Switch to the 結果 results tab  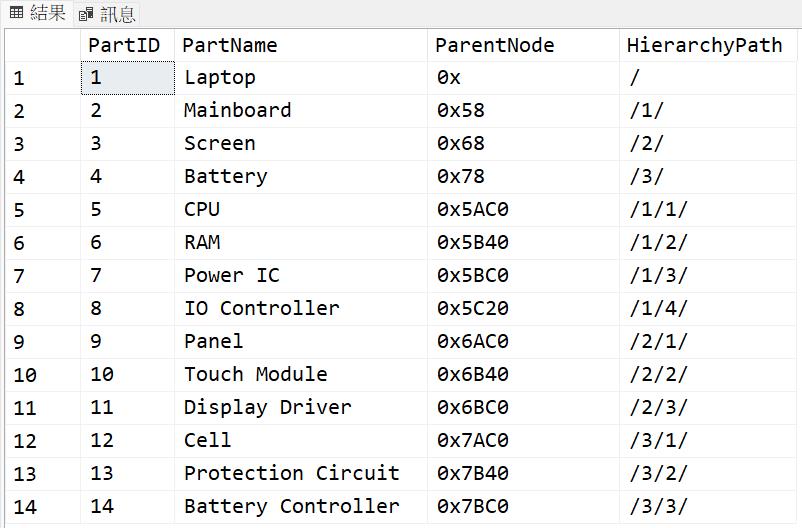coord(38,13)
